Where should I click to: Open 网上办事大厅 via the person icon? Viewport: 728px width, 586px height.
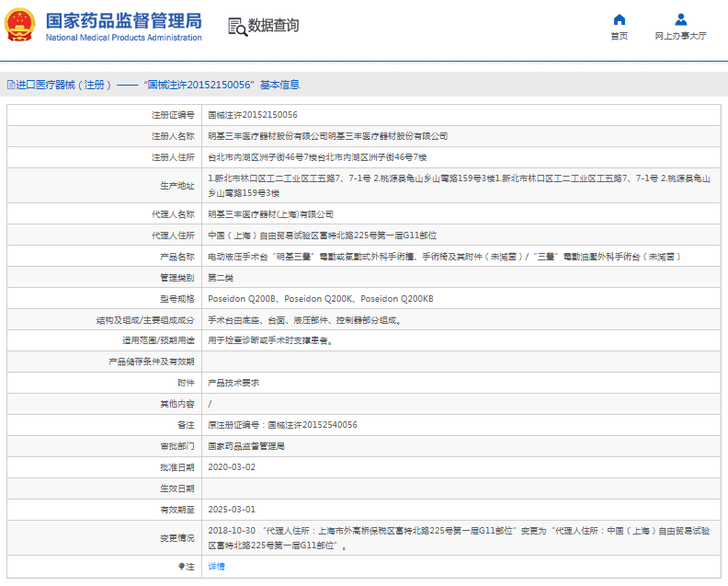(680, 19)
